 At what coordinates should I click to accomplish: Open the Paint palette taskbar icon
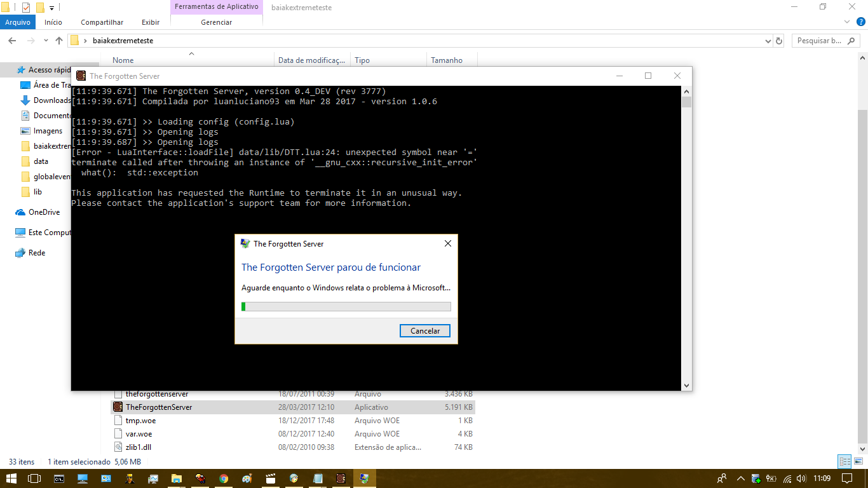[247, 478]
